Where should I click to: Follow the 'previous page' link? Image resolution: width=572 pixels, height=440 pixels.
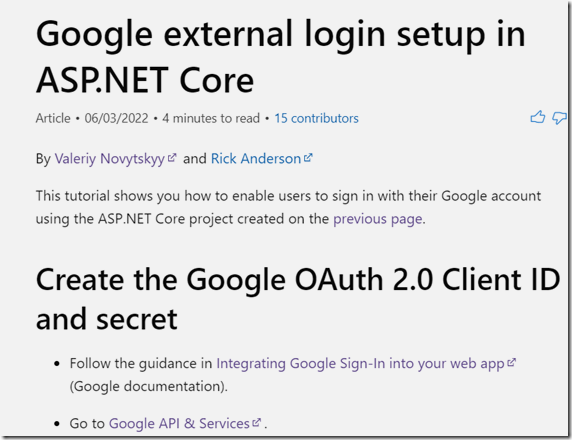tap(378, 219)
